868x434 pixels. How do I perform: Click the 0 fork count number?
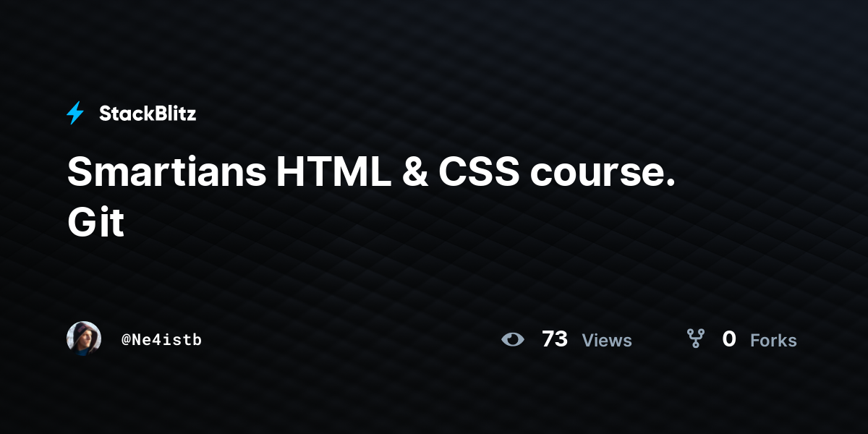point(729,339)
